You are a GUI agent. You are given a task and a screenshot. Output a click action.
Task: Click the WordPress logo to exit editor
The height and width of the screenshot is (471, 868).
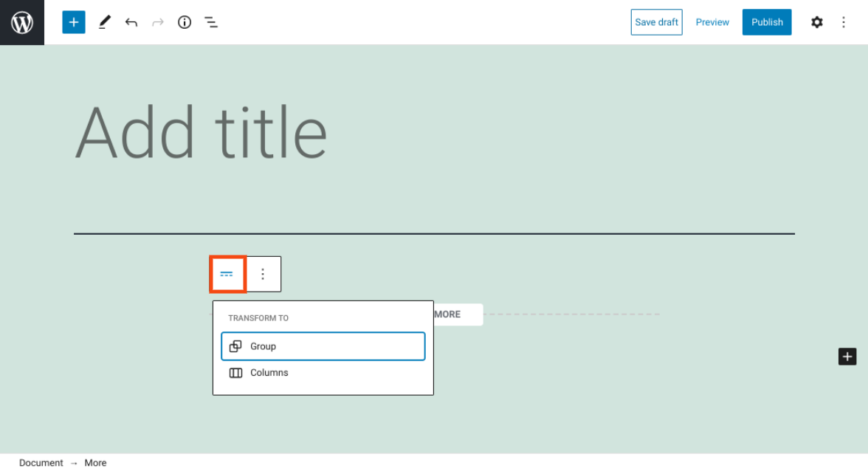(x=22, y=22)
